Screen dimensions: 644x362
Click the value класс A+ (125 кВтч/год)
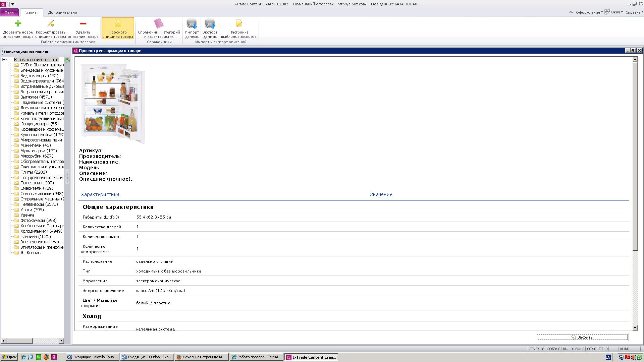pyautogui.click(x=161, y=291)
